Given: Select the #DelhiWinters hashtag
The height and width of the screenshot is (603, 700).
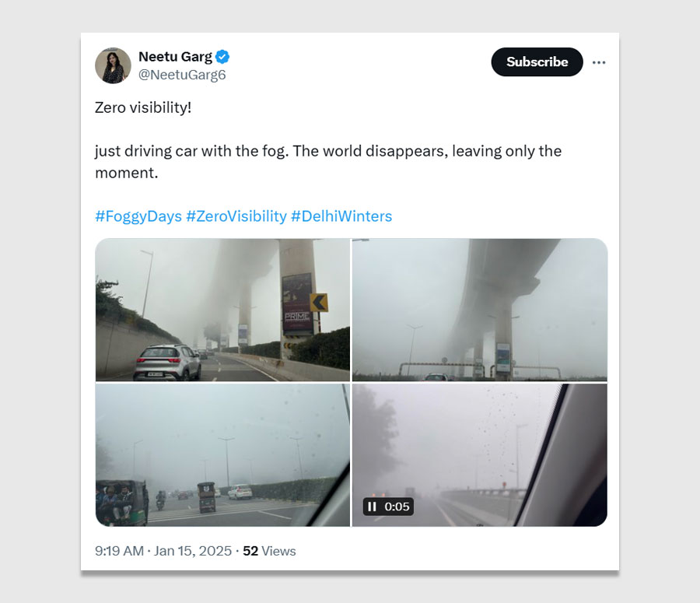Looking at the screenshot, I should pos(341,216).
